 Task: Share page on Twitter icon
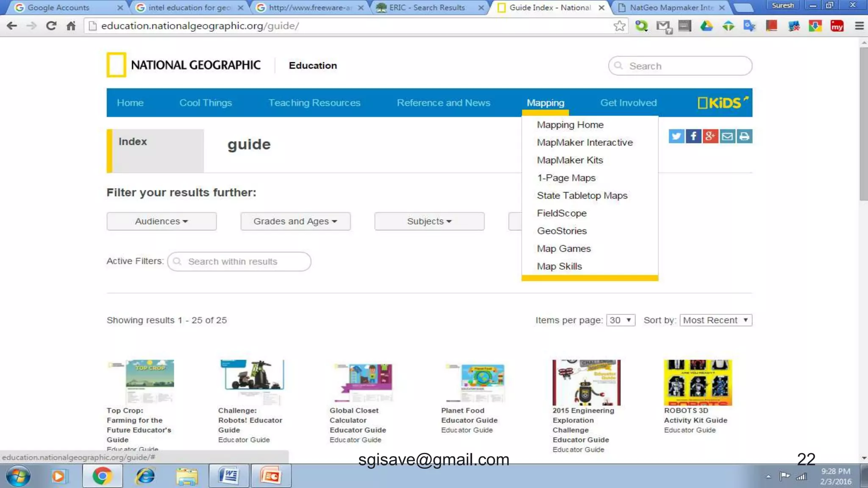point(676,136)
